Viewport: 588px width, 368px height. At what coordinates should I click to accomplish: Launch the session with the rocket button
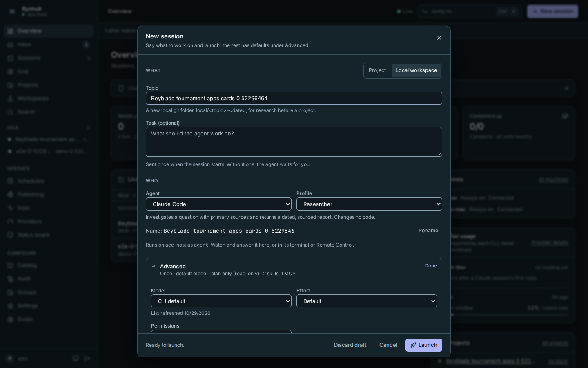click(x=424, y=345)
